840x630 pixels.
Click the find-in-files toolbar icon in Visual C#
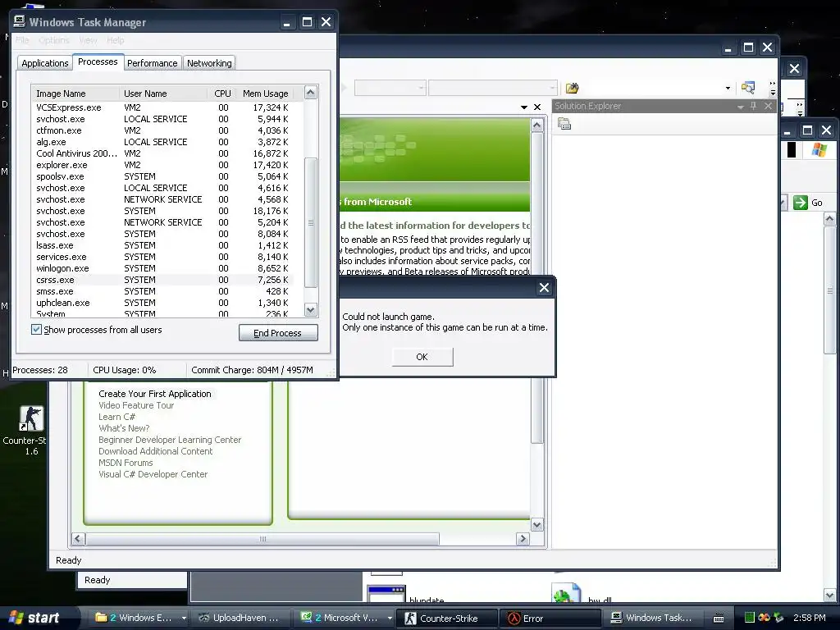coord(748,87)
